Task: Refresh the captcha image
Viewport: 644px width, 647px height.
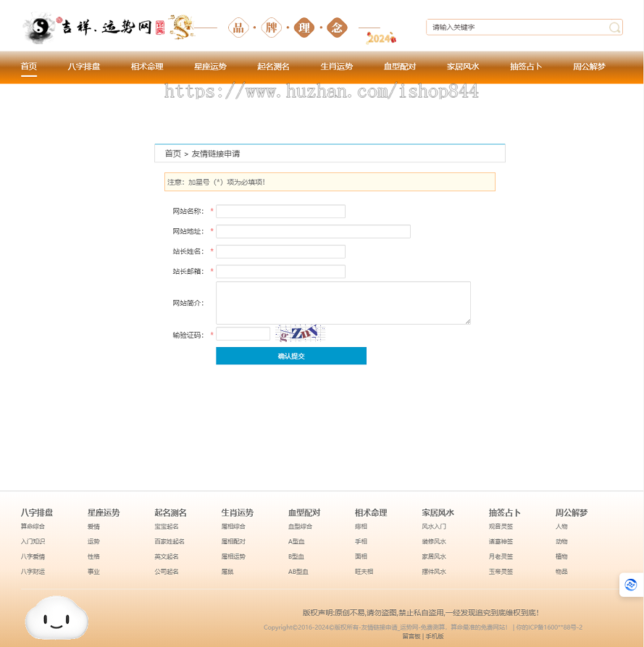Action: (x=301, y=333)
